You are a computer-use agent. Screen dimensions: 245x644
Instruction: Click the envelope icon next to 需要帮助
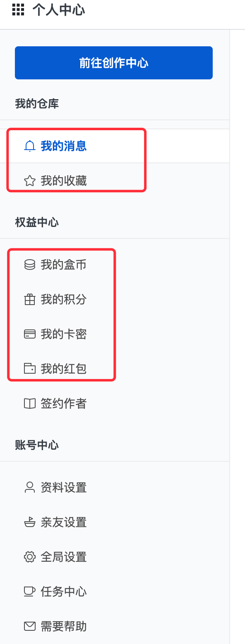click(29, 626)
